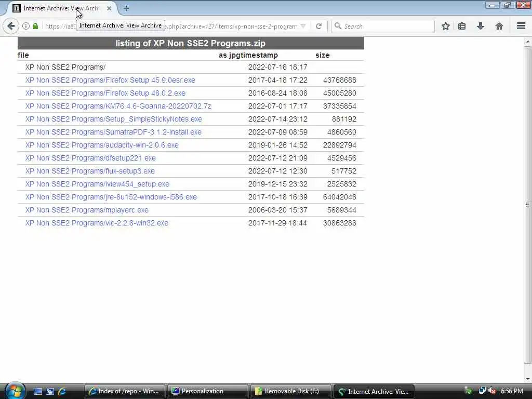Click the safely remove hardware tray icon
Viewport: 532px width, 399px height.
coord(468,391)
